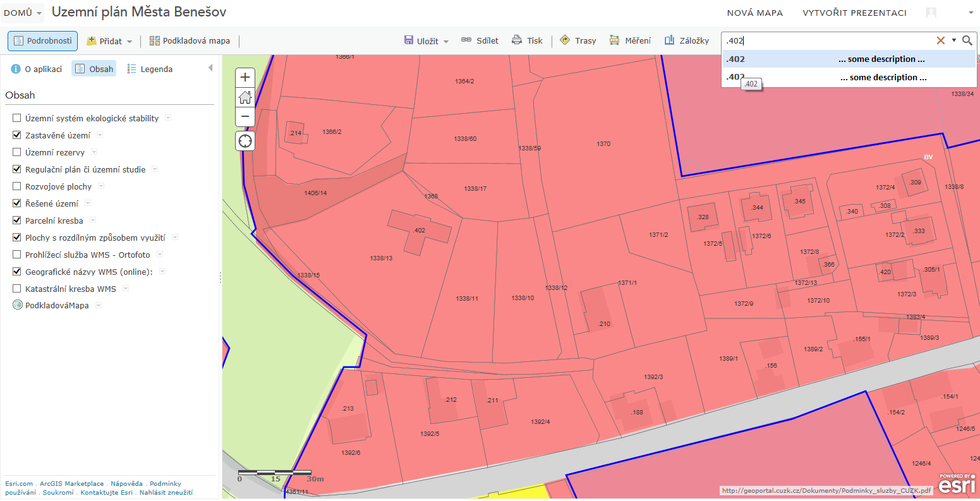Open the Uložit save menu
The image size is (980, 501).
point(426,41)
